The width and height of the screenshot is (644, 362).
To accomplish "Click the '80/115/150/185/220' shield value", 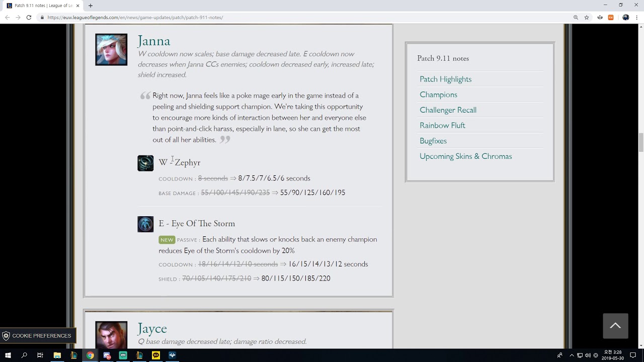I will [296, 279].
